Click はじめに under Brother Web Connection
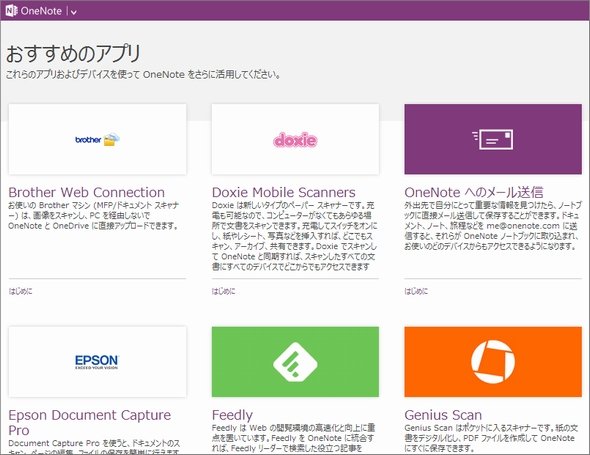This screenshot has width=590, height=455. click(20, 291)
